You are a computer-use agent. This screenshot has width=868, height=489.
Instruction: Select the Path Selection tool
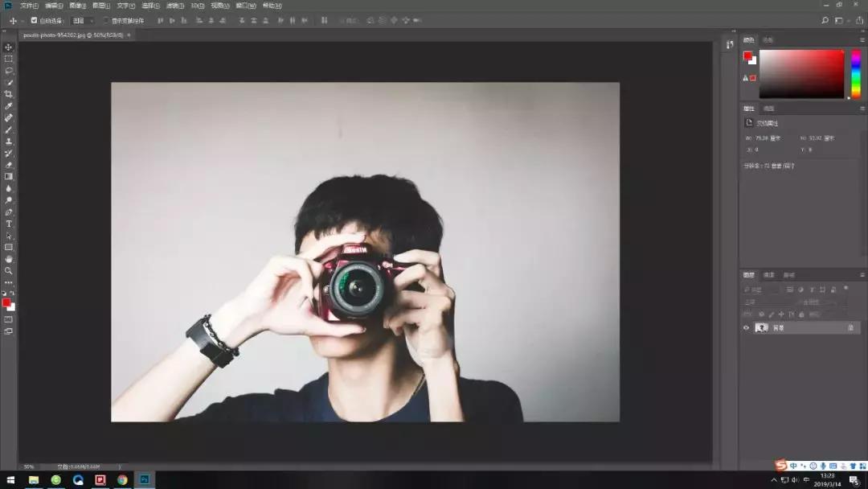point(8,236)
